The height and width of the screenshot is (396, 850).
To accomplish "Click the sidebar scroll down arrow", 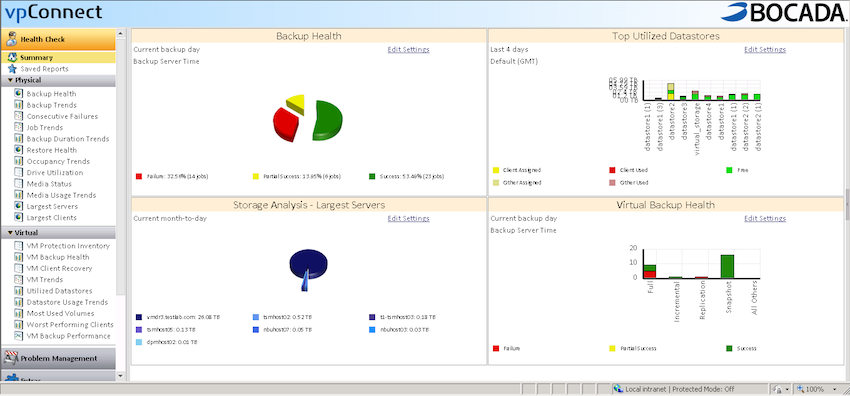I will coord(120,375).
